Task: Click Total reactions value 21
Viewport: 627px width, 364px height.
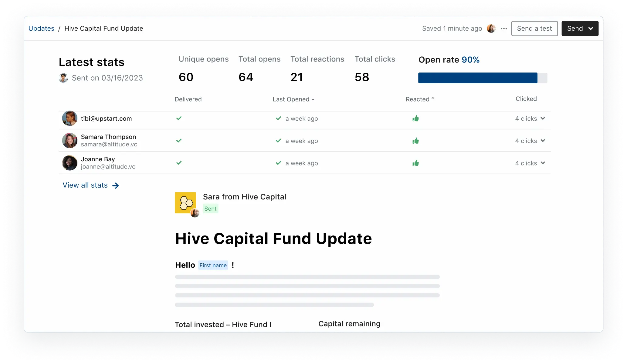Action: [x=296, y=77]
